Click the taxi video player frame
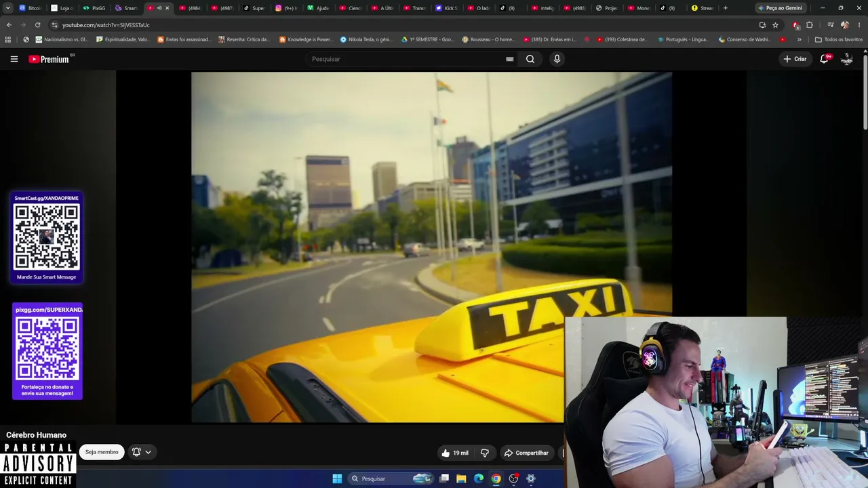Image resolution: width=868 pixels, height=488 pixels. (431, 247)
